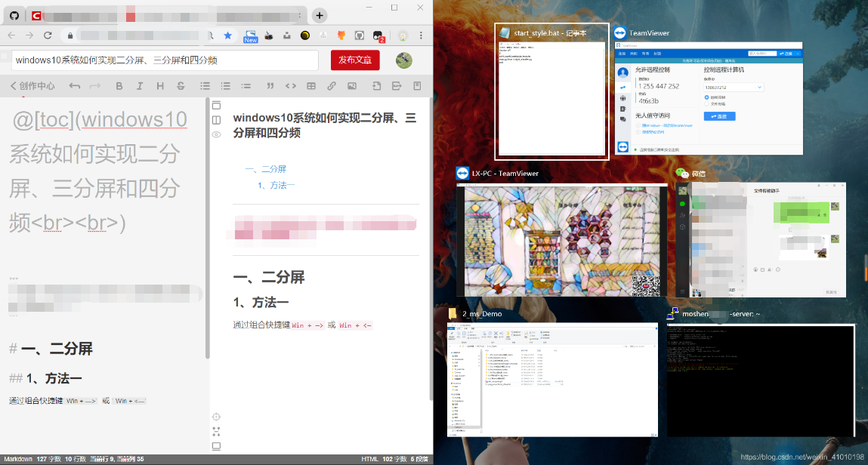
Task: Open the 帮助 menu in TeamViewer
Action: click(x=645, y=54)
